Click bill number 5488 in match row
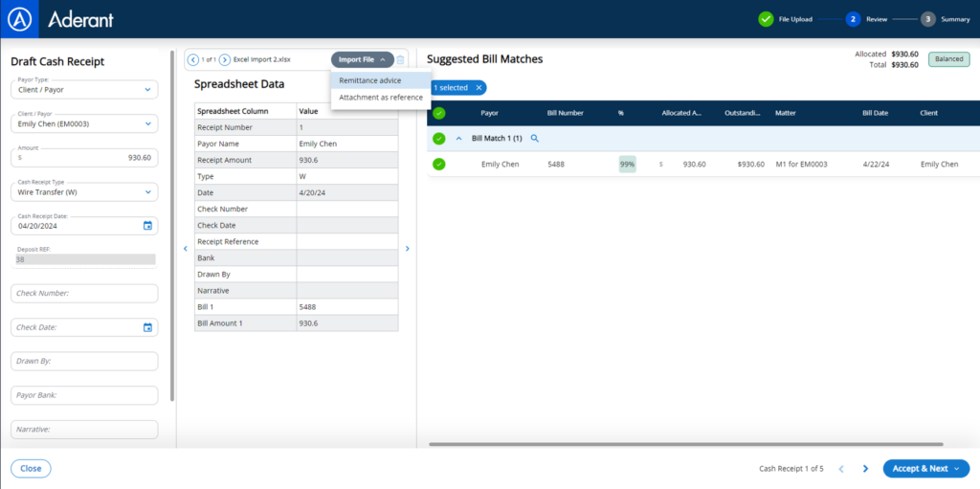 (x=556, y=165)
